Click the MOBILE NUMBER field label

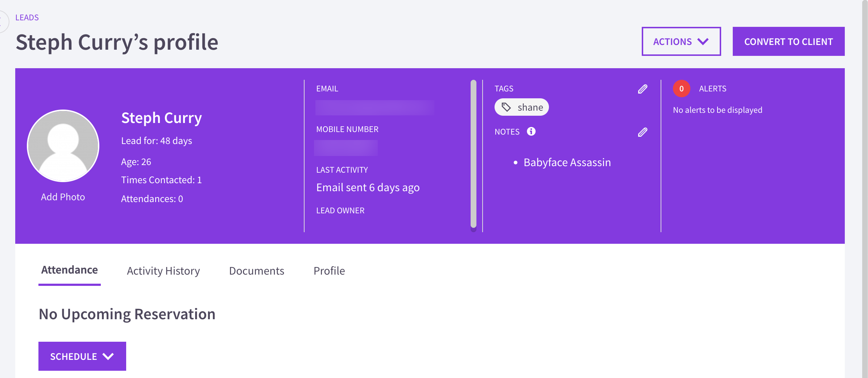pyautogui.click(x=347, y=129)
